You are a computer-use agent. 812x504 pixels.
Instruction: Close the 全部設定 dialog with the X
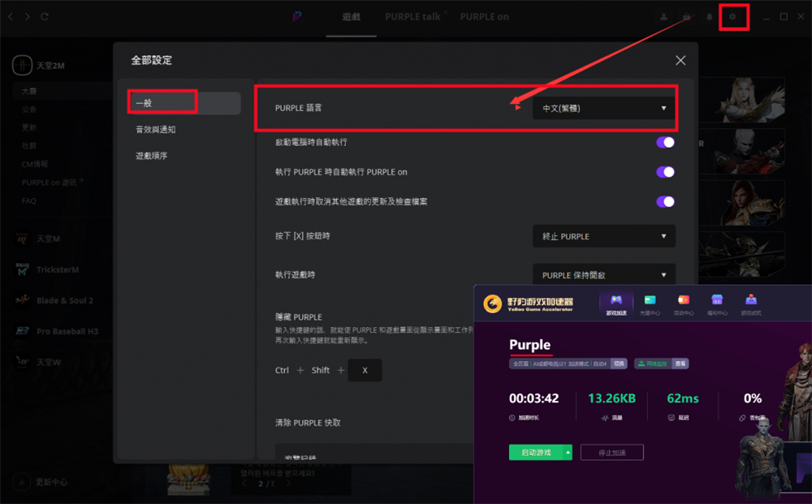680,61
